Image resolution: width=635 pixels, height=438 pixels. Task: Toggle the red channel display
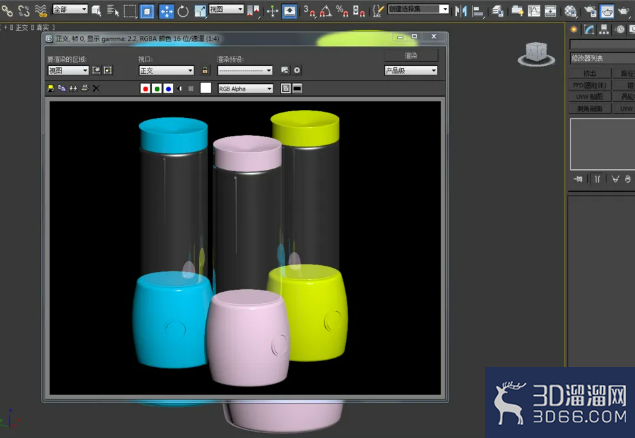(x=145, y=89)
